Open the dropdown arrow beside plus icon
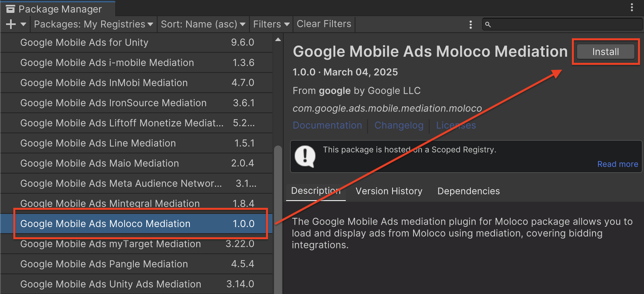The image size is (644, 294). pos(23,25)
